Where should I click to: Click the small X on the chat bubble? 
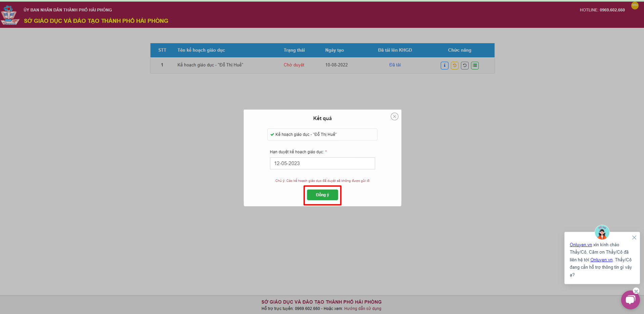pos(636,291)
